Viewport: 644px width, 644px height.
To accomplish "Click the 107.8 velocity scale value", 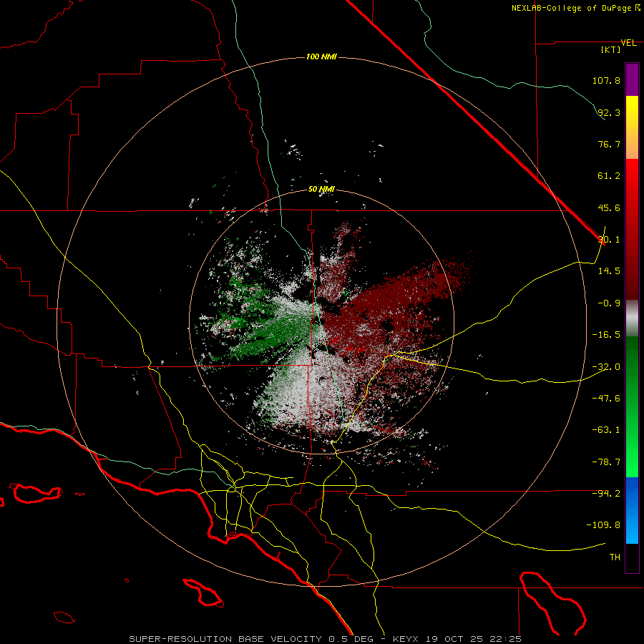I will coord(606,80).
